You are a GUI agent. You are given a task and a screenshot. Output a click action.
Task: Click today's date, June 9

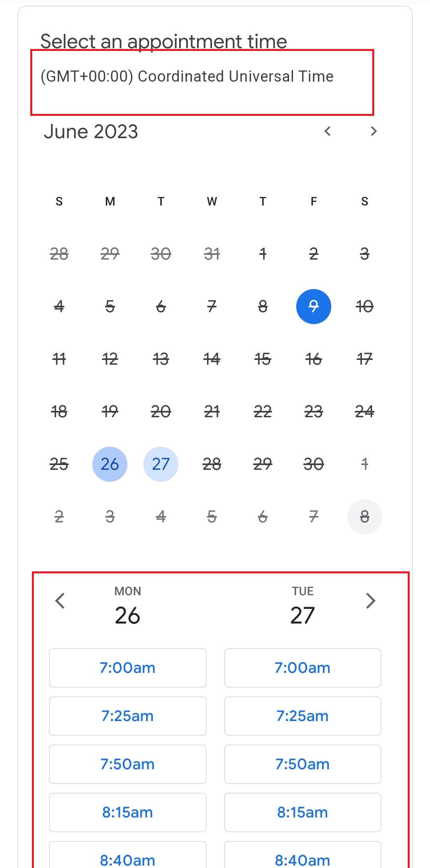tap(314, 307)
